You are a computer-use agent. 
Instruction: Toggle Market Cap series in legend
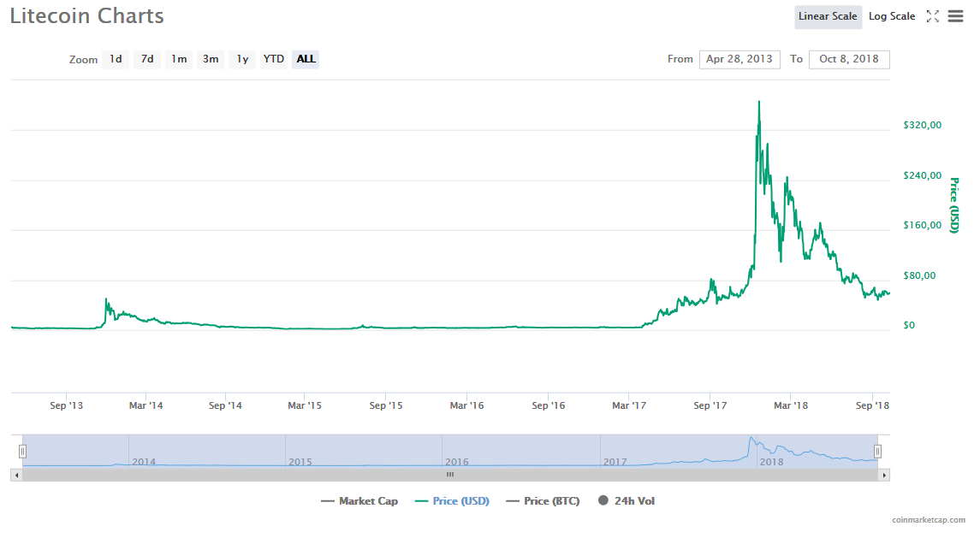(x=359, y=501)
